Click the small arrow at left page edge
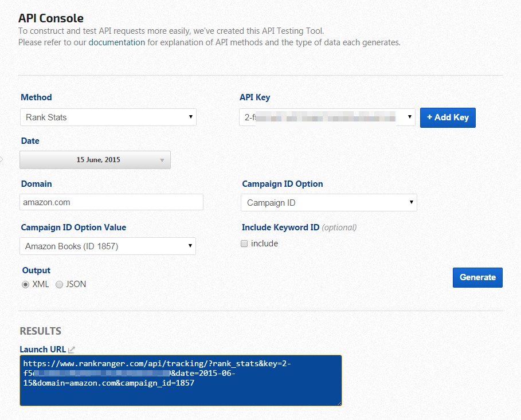The width and height of the screenshot is (521, 420). click(2, 159)
